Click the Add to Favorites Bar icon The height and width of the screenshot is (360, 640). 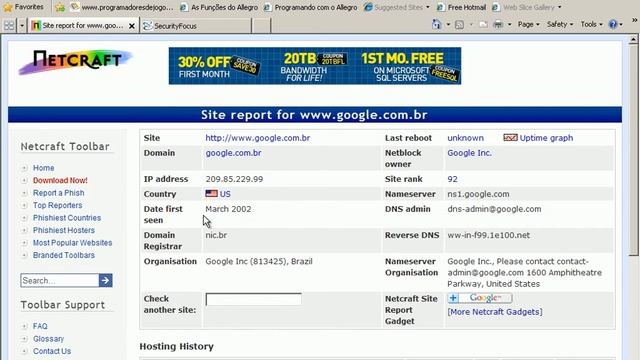click(60, 7)
